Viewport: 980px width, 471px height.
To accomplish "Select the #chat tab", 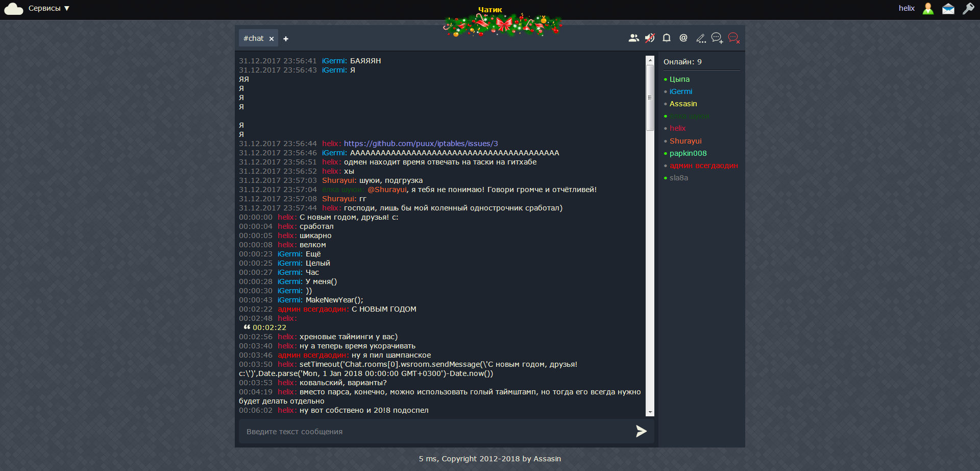I will [x=254, y=38].
